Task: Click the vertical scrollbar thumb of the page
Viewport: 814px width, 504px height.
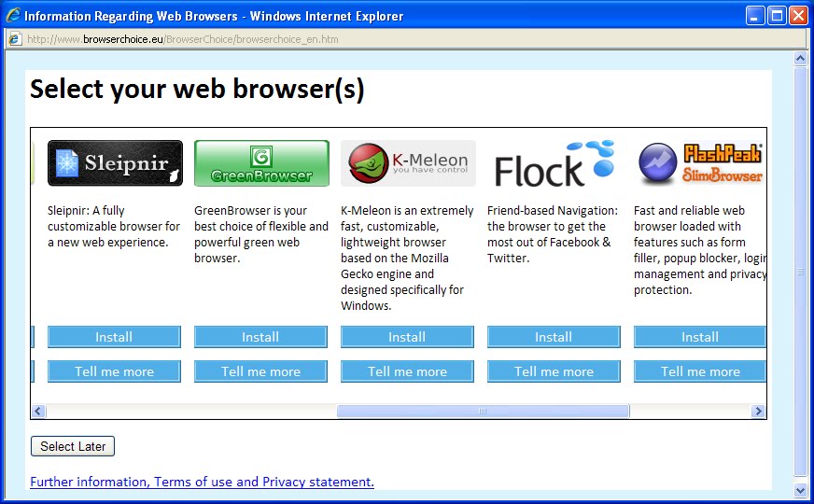Action: tap(801, 271)
